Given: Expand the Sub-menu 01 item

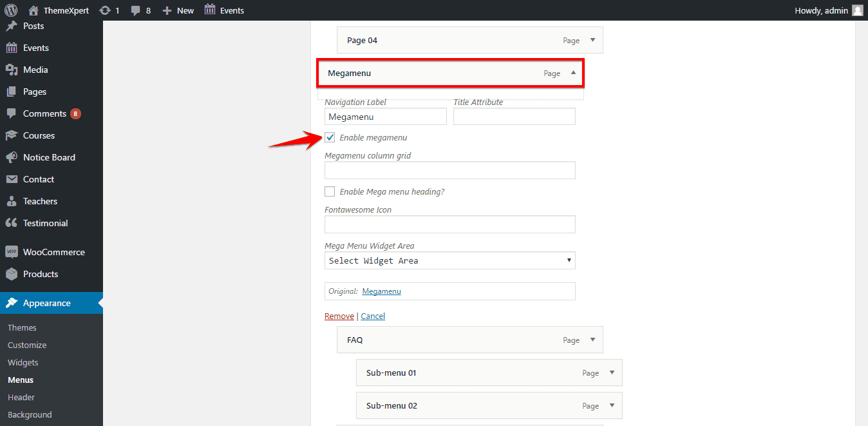Looking at the screenshot, I should click(612, 373).
